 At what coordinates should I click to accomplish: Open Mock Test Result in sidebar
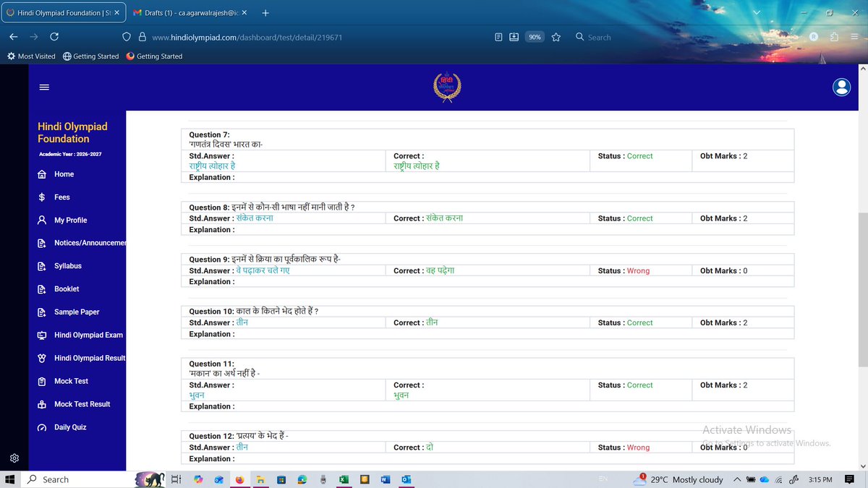click(82, 404)
